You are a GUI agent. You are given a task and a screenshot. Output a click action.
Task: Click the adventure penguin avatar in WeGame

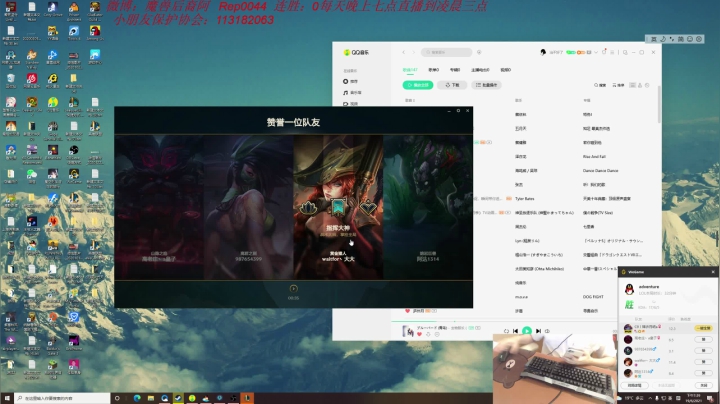(x=630, y=289)
